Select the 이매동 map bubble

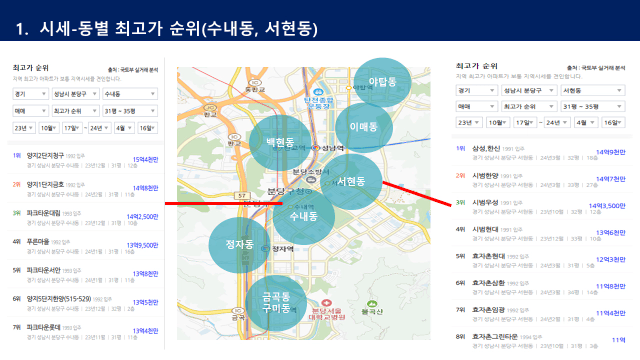point(364,127)
